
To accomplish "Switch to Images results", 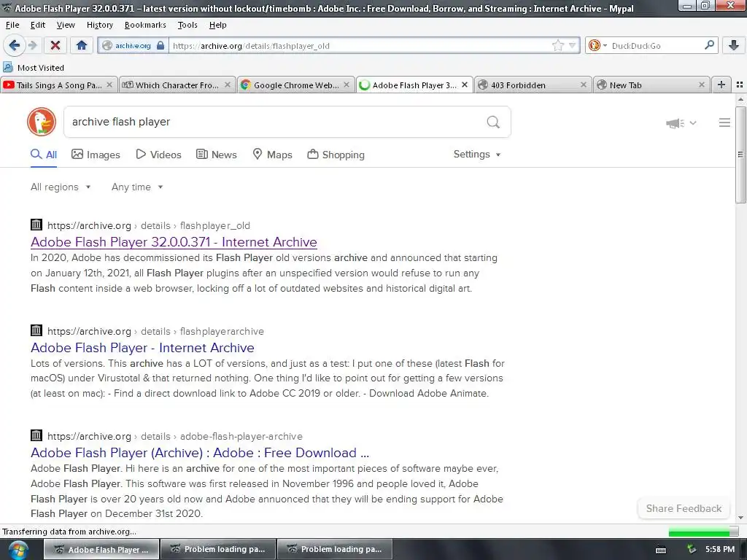I will 96,155.
